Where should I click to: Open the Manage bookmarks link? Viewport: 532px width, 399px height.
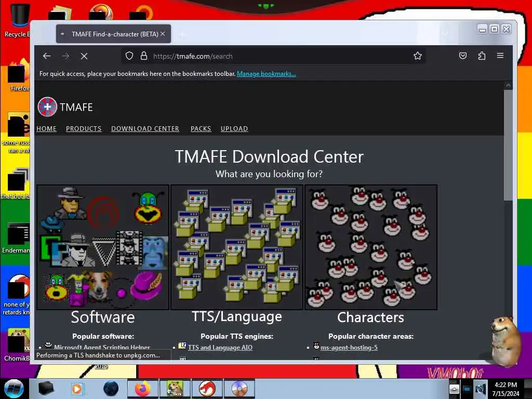(267, 74)
